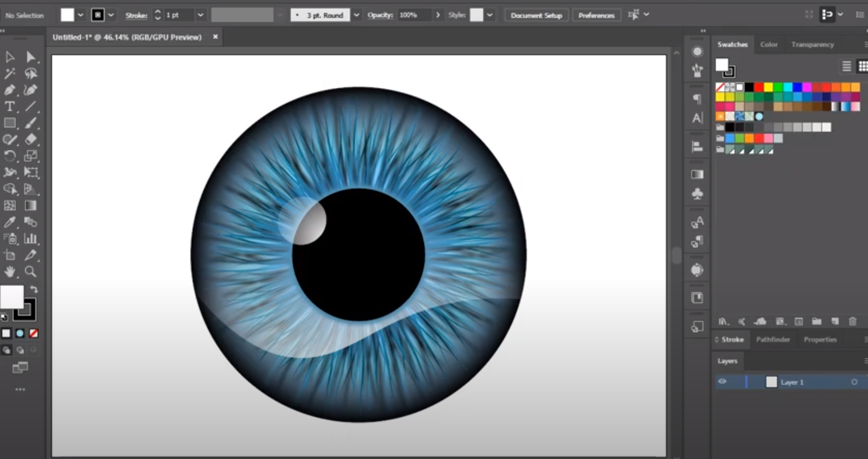Open the variable width profile dropdown
Image resolution: width=868 pixels, height=459 pixels.
coord(280,15)
